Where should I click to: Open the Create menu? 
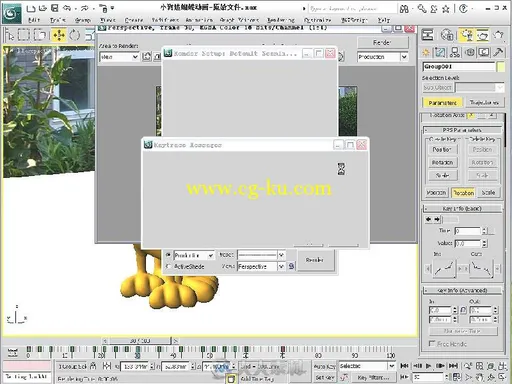point(134,20)
